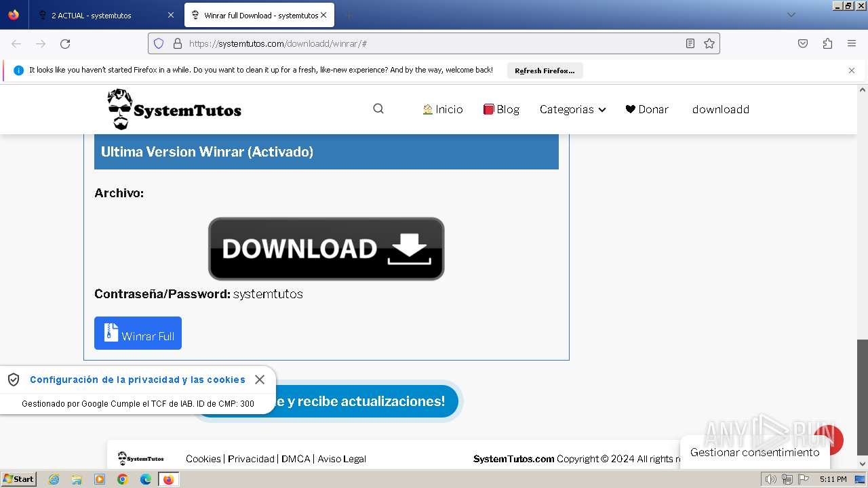Open the DMCA footer link
Screen dimensions: 868x488
(296, 459)
